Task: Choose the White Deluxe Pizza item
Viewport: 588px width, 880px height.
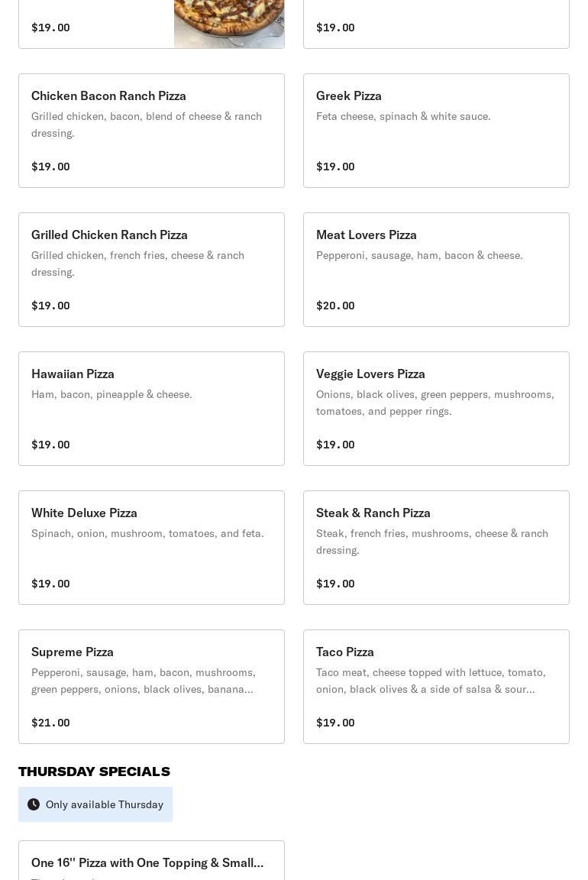Action: click(151, 548)
